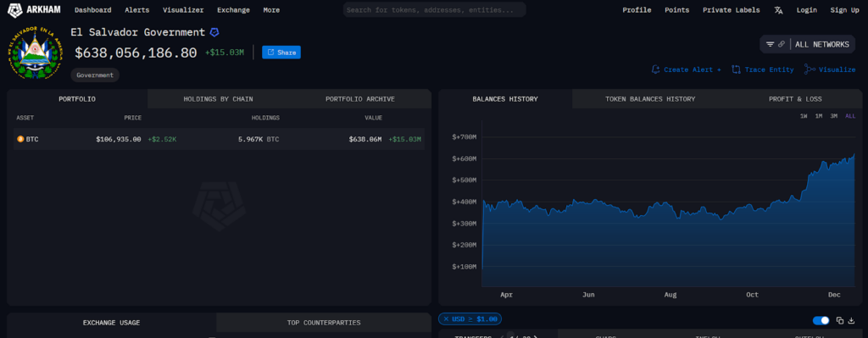Click the blue Share button
The width and height of the screenshot is (868, 338).
[x=281, y=53]
